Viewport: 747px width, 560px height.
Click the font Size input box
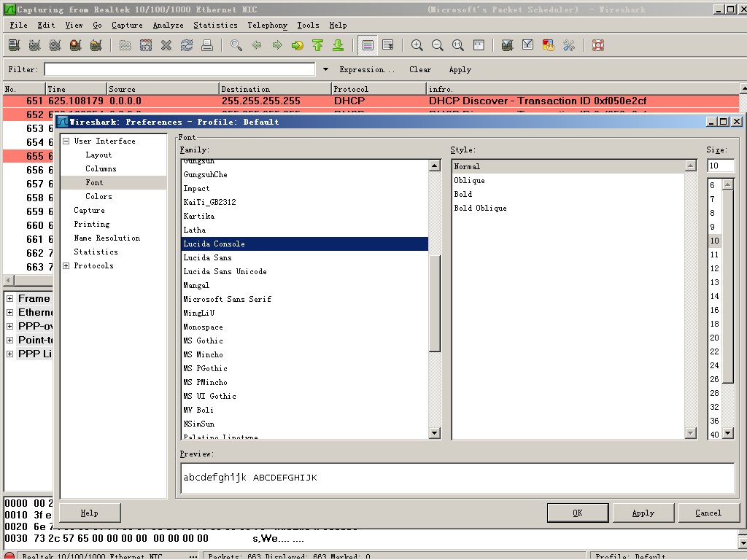click(x=721, y=166)
